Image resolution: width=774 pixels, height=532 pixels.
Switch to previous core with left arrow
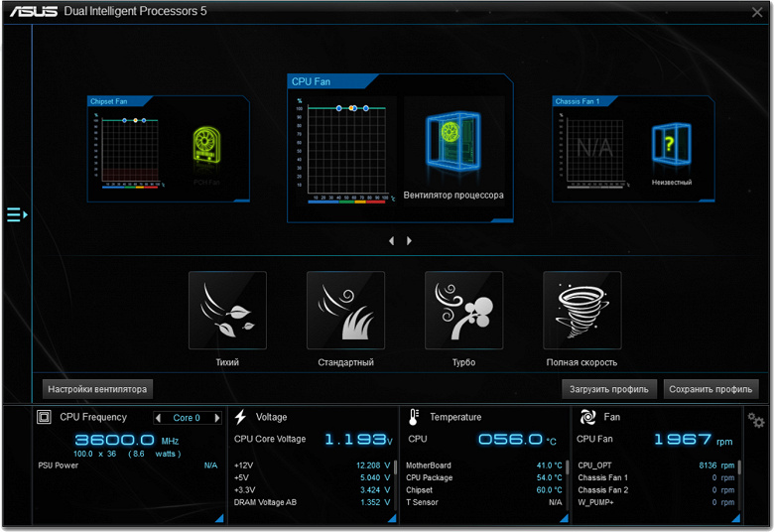(x=158, y=418)
